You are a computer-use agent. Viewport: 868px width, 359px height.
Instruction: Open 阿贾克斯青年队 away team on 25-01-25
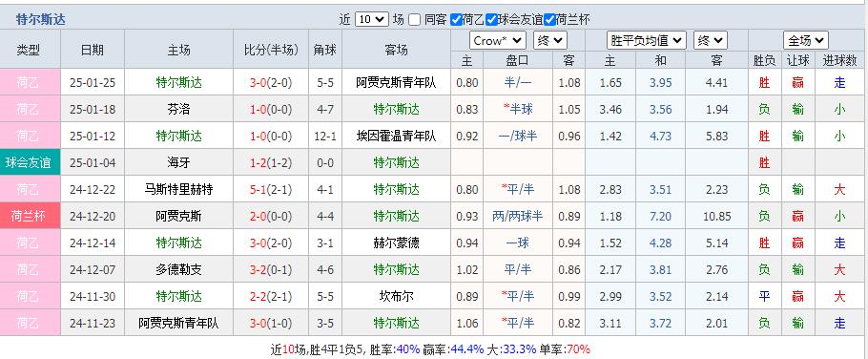click(396, 82)
